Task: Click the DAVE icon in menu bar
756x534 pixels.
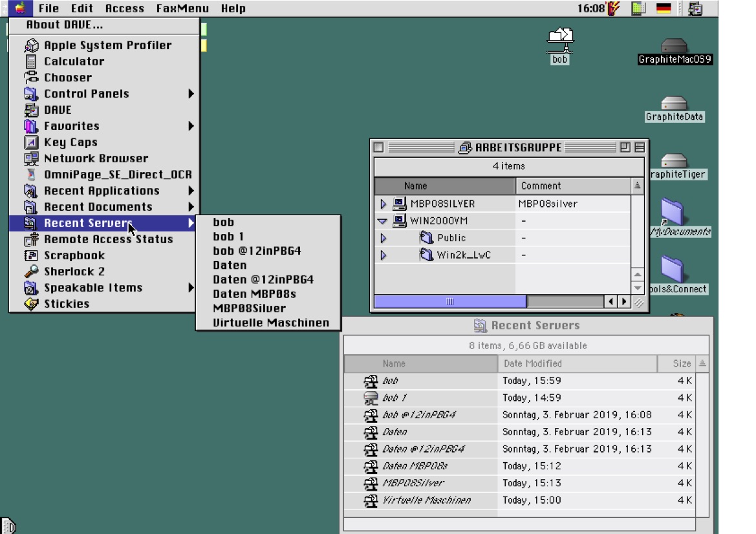Action: click(695, 8)
